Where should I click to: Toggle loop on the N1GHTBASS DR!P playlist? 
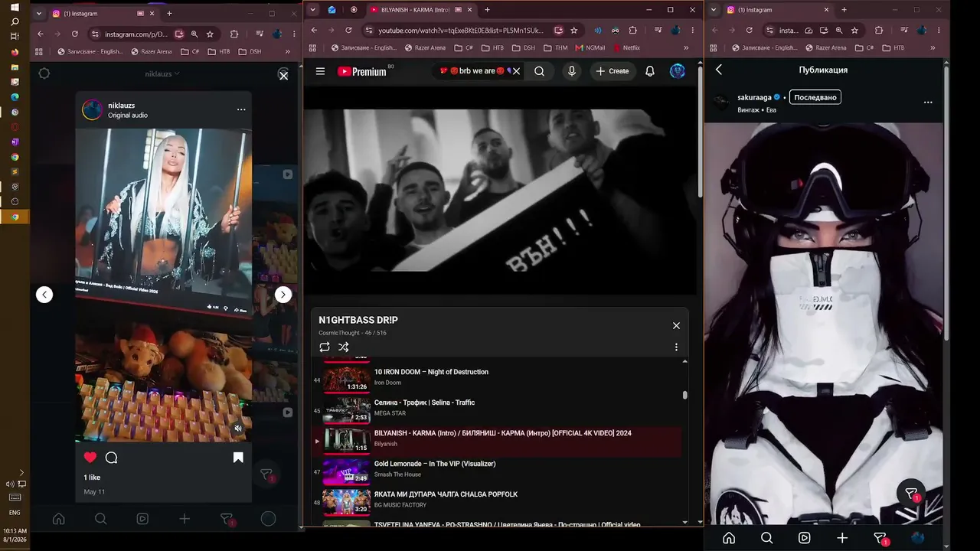[325, 347]
